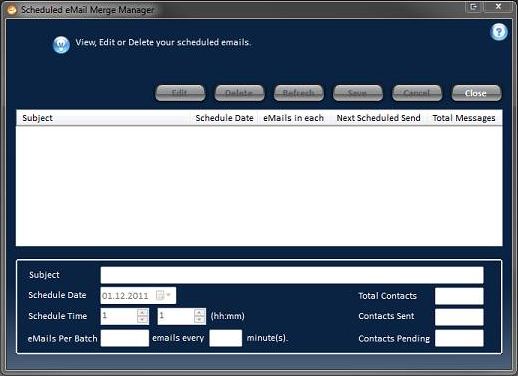Increase the Schedule Time minutes value
The width and height of the screenshot is (518, 376).
click(x=199, y=312)
